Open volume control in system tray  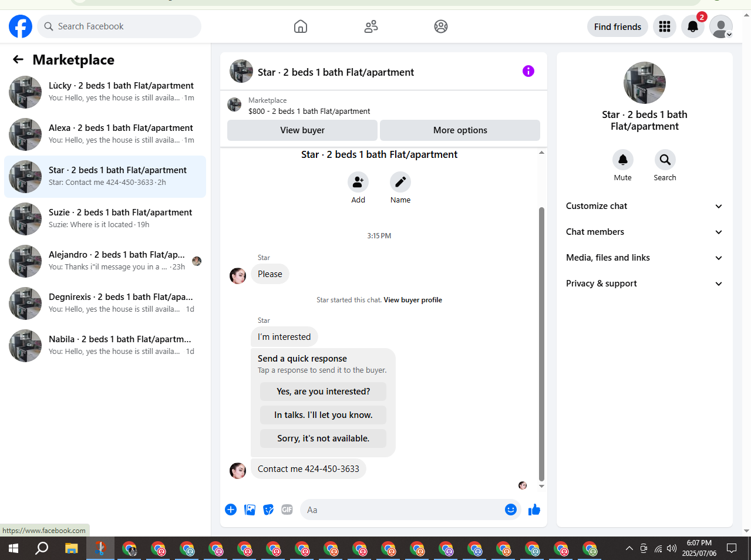tap(672, 549)
